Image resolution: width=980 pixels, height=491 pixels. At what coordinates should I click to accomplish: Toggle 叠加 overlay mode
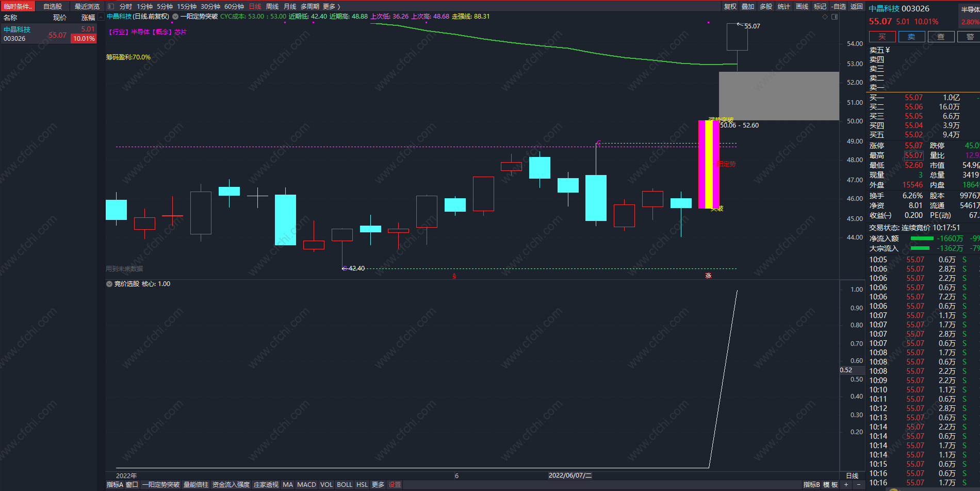coord(748,7)
